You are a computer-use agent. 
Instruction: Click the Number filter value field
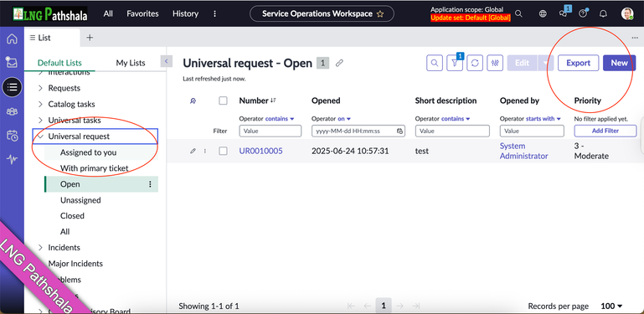[270, 131]
